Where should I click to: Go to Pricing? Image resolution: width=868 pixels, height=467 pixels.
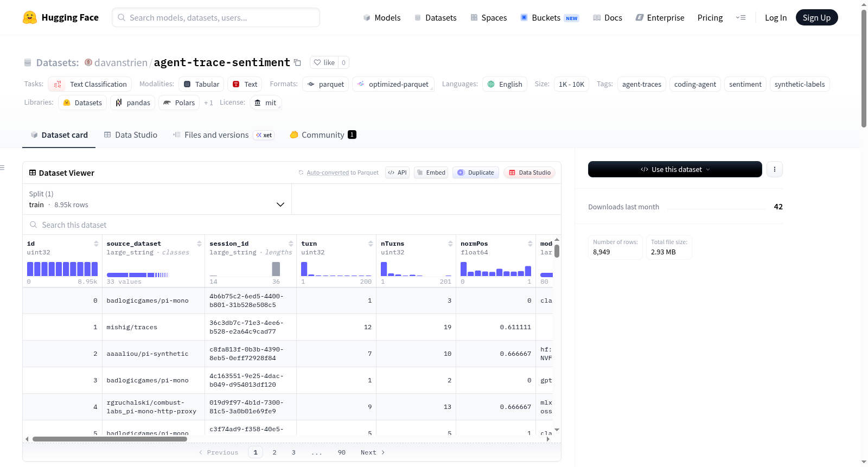pyautogui.click(x=710, y=17)
